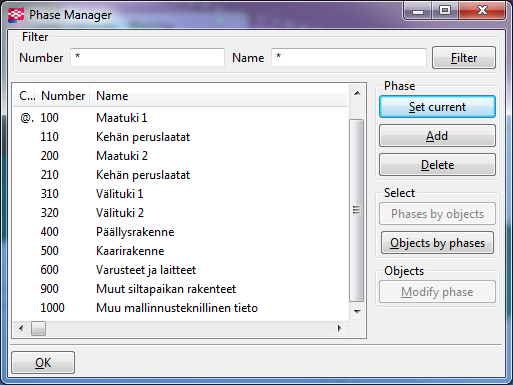Select phase Muut siltapaikan rakenteet
Viewport: 513px width, 385px height.
click(x=181, y=289)
